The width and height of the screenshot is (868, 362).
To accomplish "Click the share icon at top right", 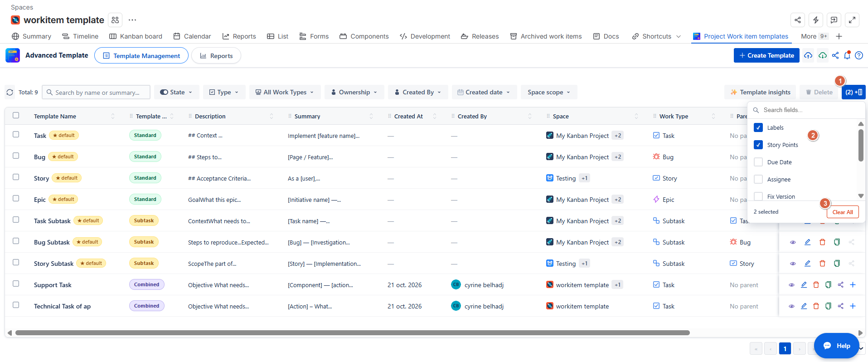I will (x=798, y=20).
